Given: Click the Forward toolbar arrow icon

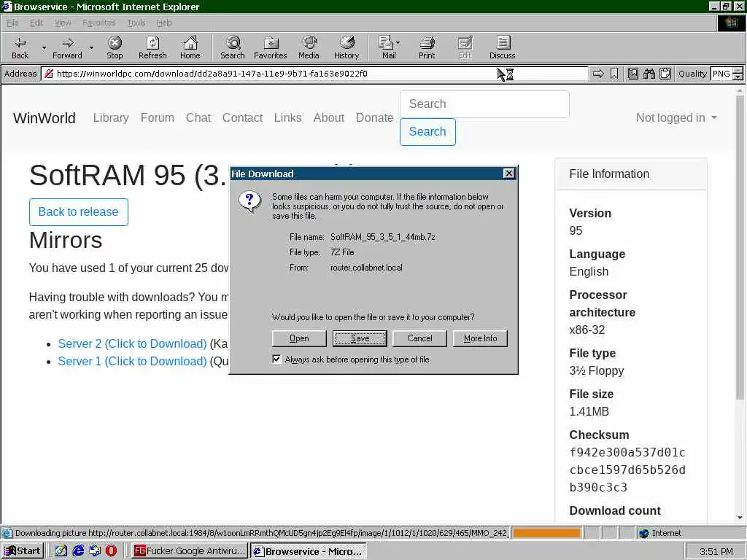Looking at the screenshot, I should pos(68,43).
